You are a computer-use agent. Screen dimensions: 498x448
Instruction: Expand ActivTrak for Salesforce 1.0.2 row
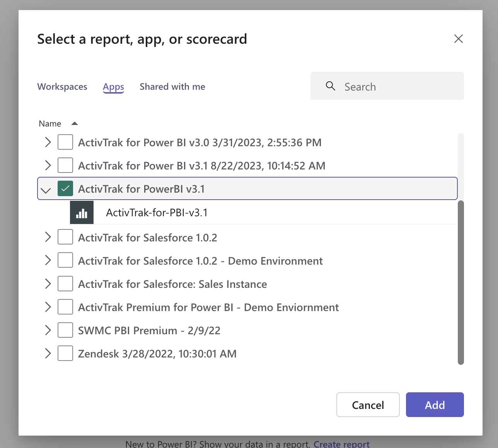click(x=48, y=237)
